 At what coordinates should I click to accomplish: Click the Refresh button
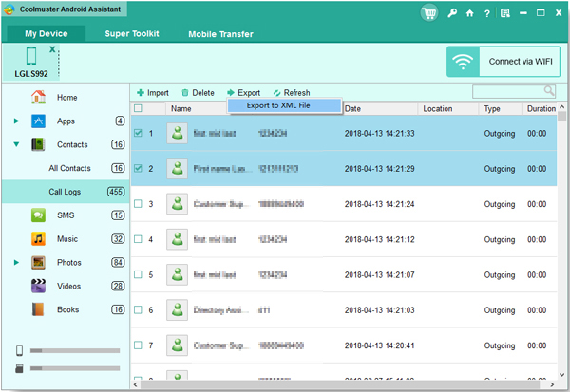[292, 93]
